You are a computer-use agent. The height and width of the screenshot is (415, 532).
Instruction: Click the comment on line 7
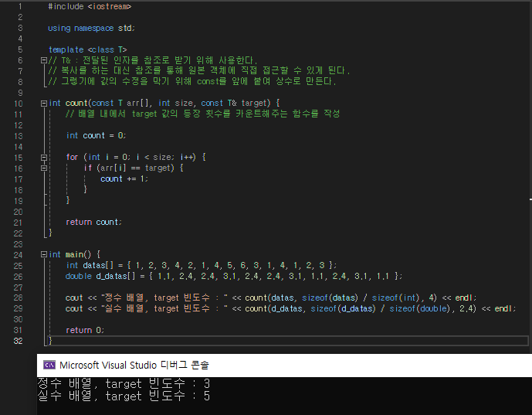pos(199,70)
